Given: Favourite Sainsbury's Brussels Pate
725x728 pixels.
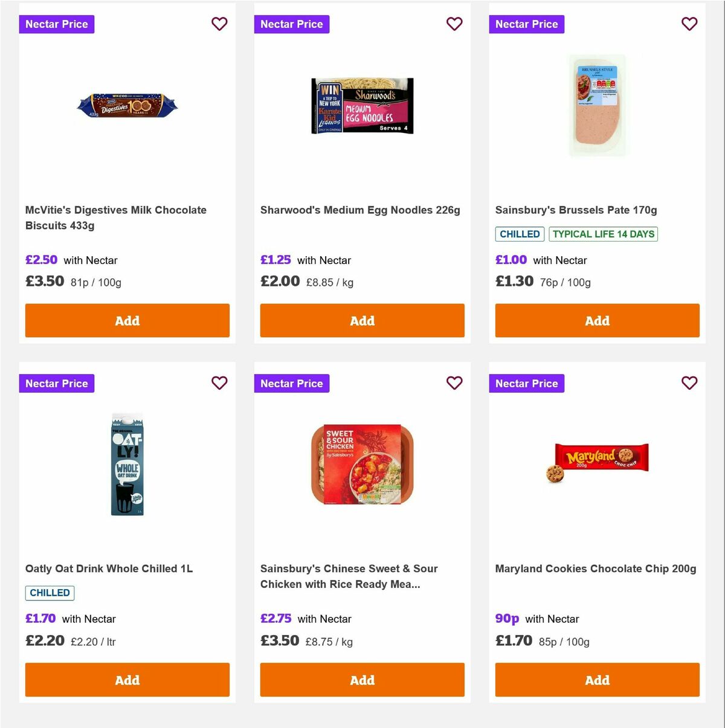Looking at the screenshot, I should 689,24.
